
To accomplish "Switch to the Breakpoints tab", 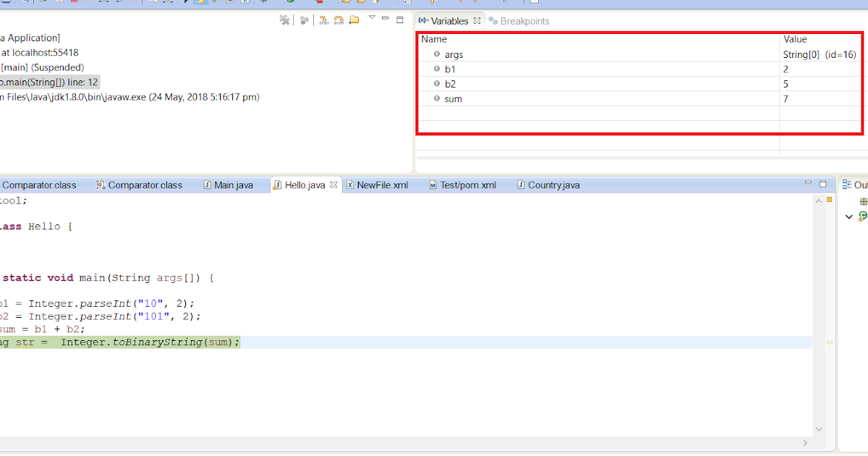I will [x=523, y=20].
